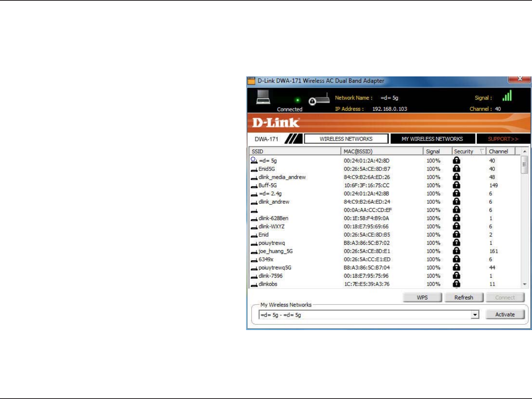
Task: Click the router icon beside dlink-7596
Action: coord(254,276)
